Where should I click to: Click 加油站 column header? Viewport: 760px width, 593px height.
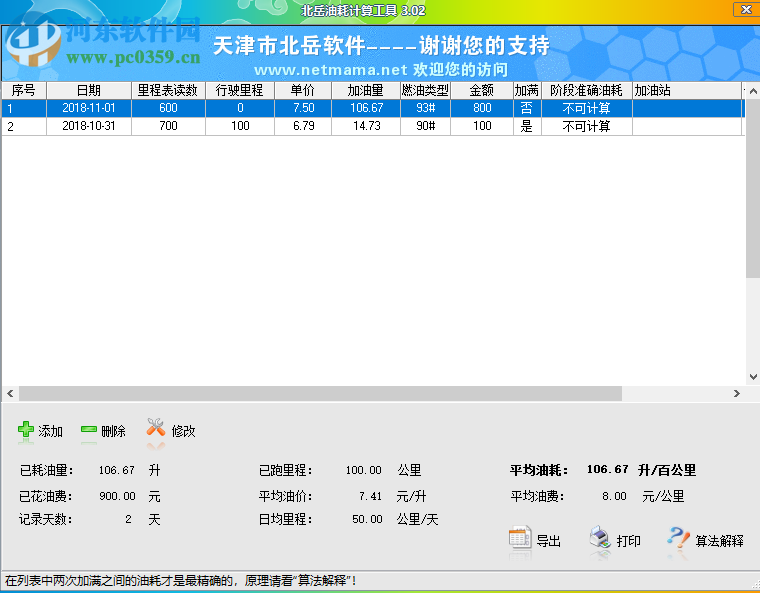[x=687, y=90]
